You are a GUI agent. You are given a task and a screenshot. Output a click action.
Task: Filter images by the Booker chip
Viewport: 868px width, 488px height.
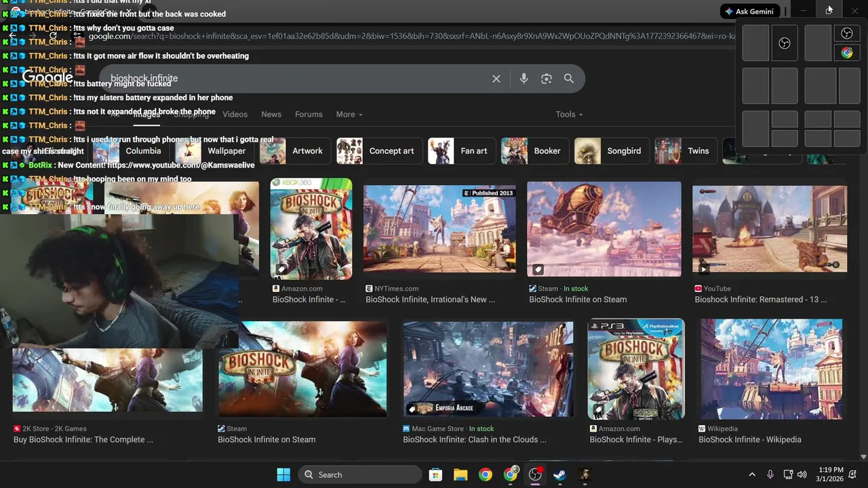click(535, 151)
